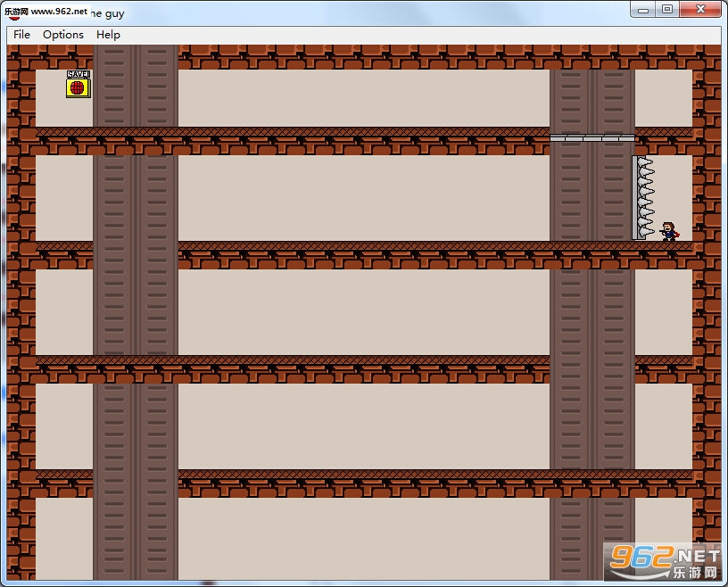The height and width of the screenshot is (587, 728).
Task: Click the www.962.net watermark text
Action: coord(59,11)
